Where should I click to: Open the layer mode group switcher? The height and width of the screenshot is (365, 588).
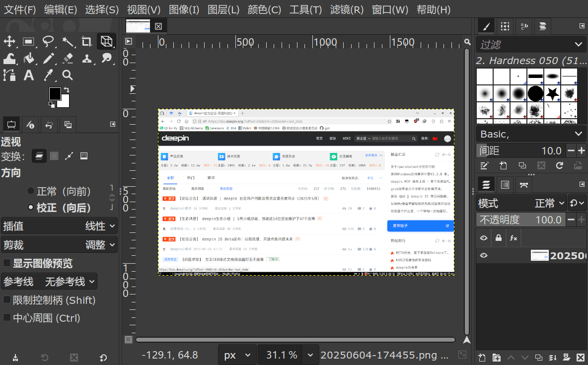(577, 203)
